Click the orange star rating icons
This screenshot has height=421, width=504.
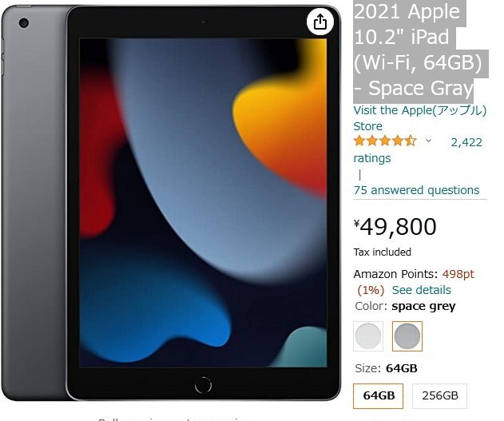coord(385,141)
